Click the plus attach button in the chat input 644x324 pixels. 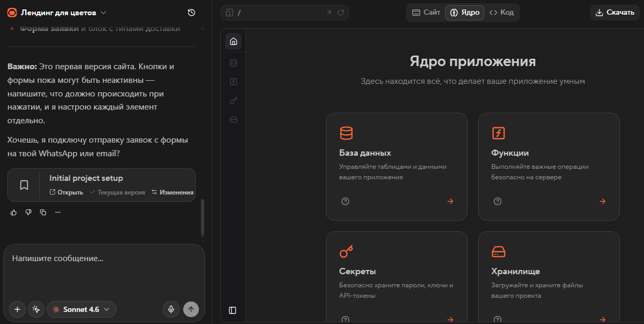coord(17,309)
